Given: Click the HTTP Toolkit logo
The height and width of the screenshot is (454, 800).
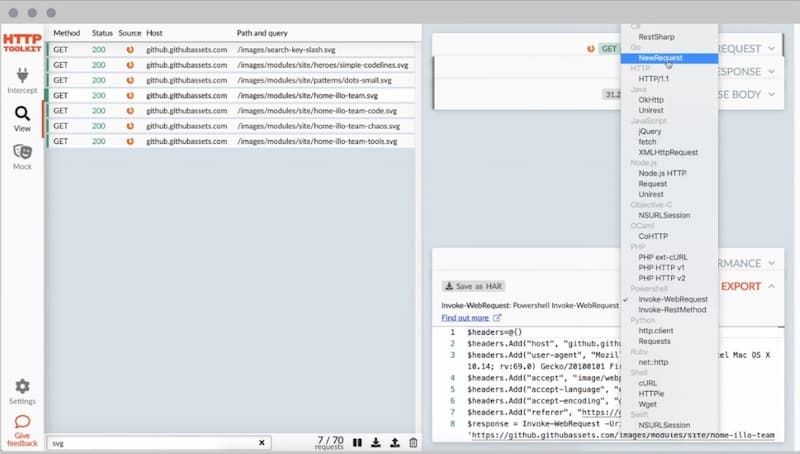Looking at the screenshot, I should tap(22, 43).
